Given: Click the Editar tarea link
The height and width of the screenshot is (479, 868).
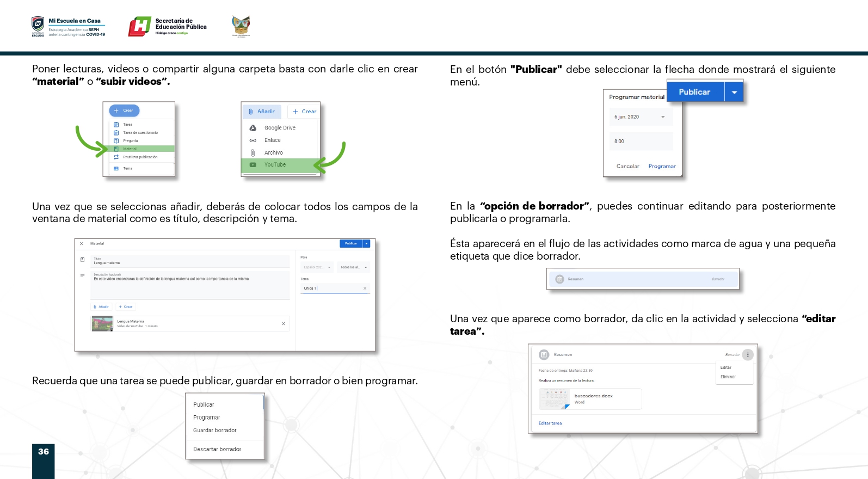Looking at the screenshot, I should coord(550,423).
